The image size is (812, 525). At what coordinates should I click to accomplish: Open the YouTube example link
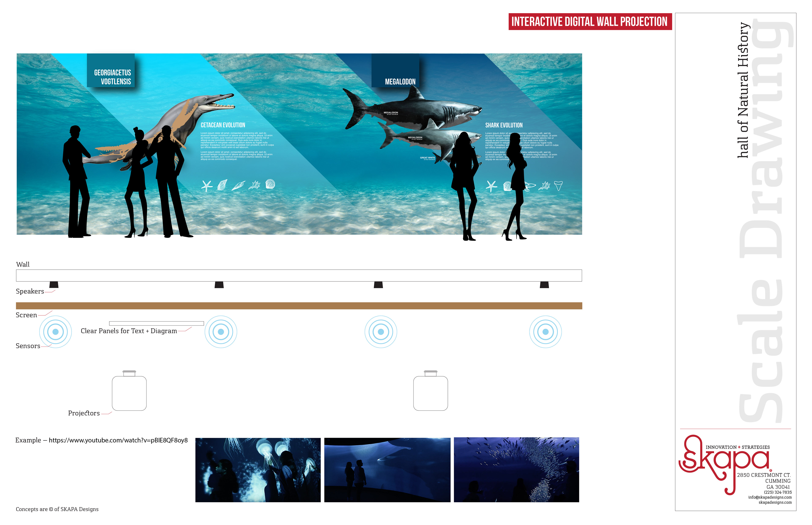[x=118, y=440]
